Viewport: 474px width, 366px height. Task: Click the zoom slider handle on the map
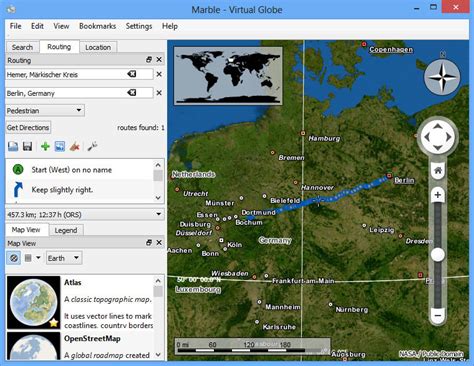click(438, 255)
